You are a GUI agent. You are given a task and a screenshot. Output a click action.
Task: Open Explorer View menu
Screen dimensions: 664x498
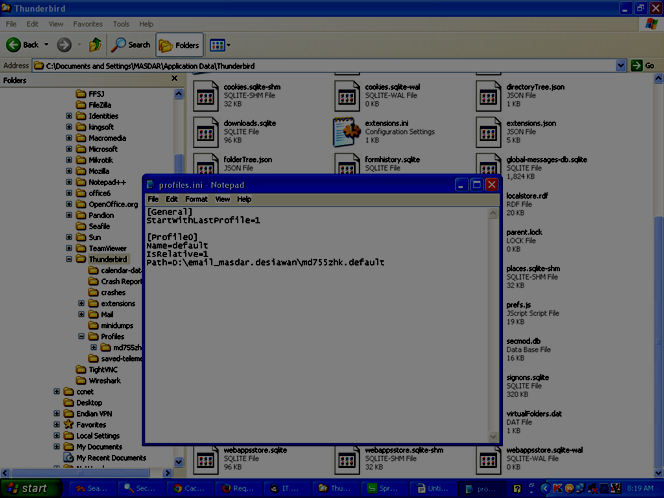[x=56, y=24]
